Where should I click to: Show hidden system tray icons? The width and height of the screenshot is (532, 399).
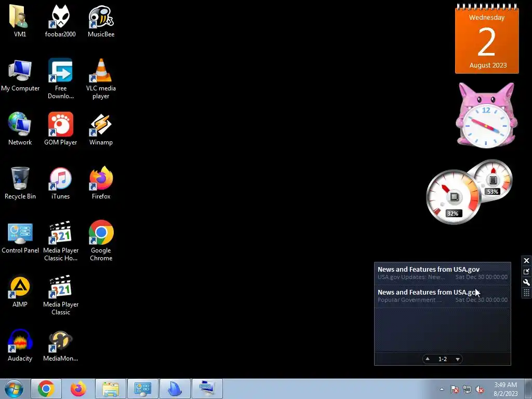click(x=442, y=389)
